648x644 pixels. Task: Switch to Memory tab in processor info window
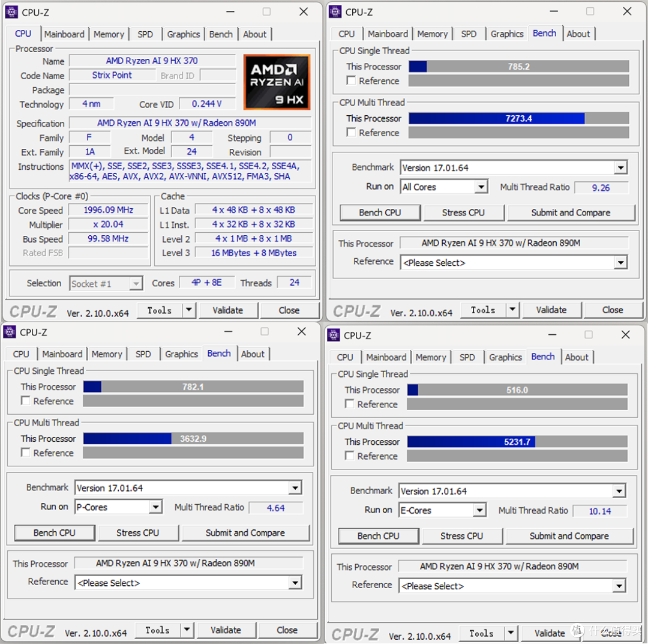click(x=109, y=34)
